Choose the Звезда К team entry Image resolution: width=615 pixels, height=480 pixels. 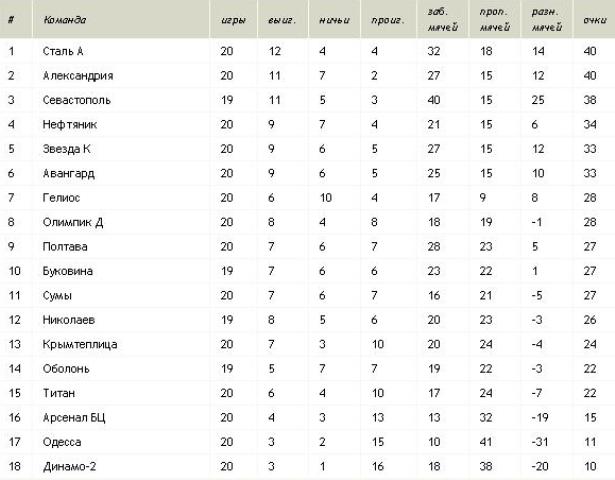[x=66, y=149]
